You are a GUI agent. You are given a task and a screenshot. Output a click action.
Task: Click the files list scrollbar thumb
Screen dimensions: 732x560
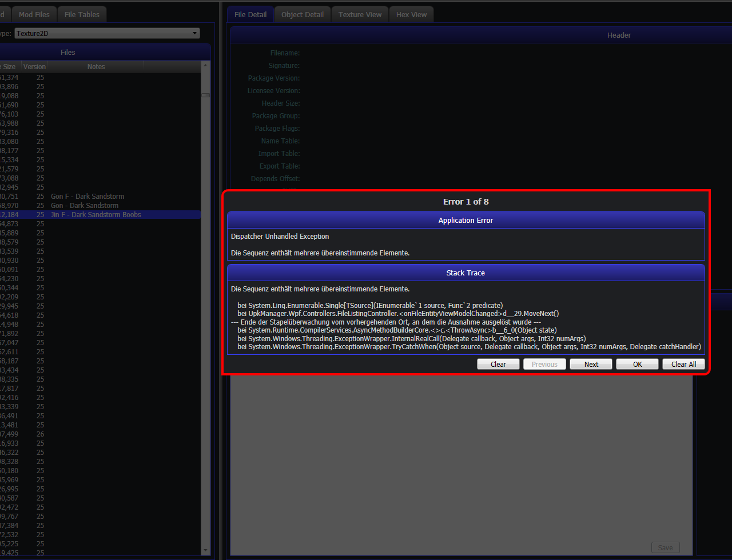pyautogui.click(x=206, y=95)
